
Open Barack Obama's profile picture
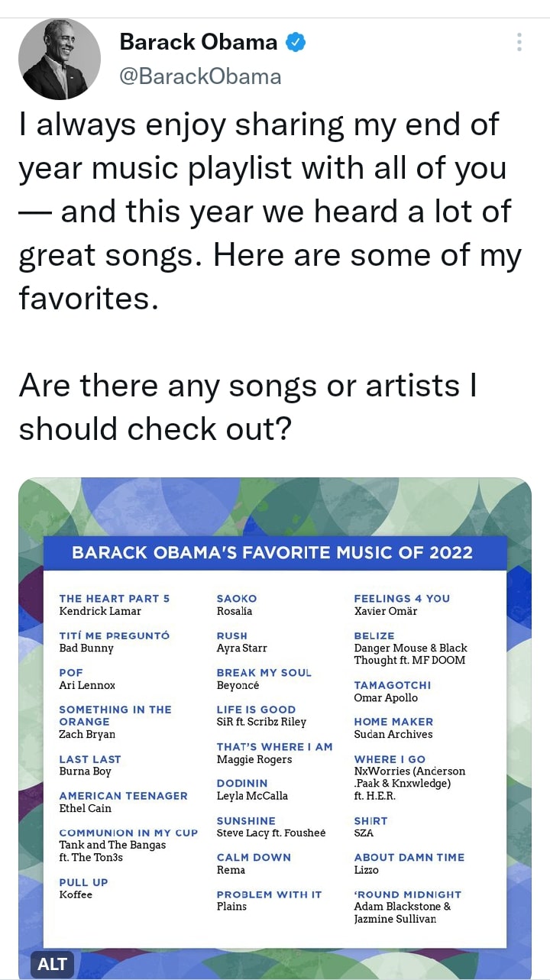pyautogui.click(x=60, y=59)
